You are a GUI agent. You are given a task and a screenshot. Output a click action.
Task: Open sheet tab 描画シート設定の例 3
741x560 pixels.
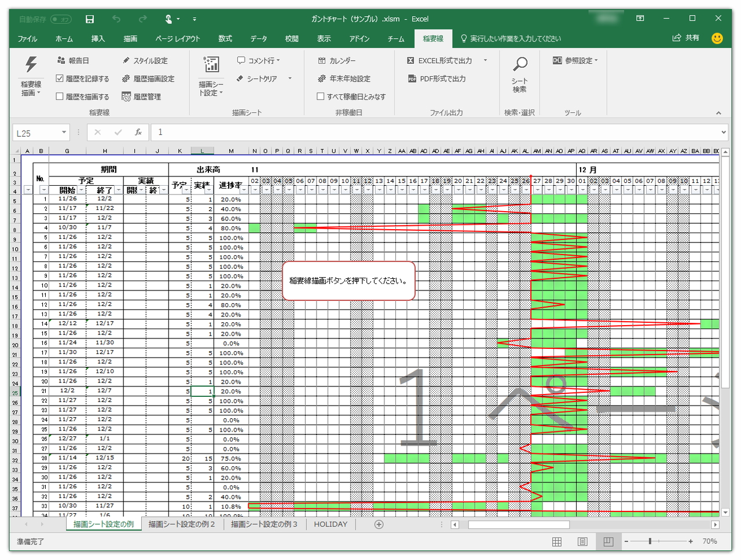click(265, 524)
